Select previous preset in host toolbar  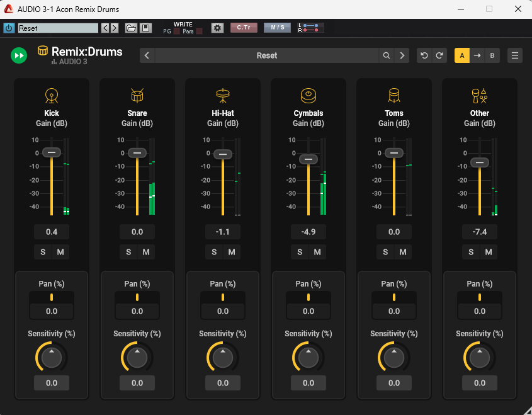tap(105, 28)
